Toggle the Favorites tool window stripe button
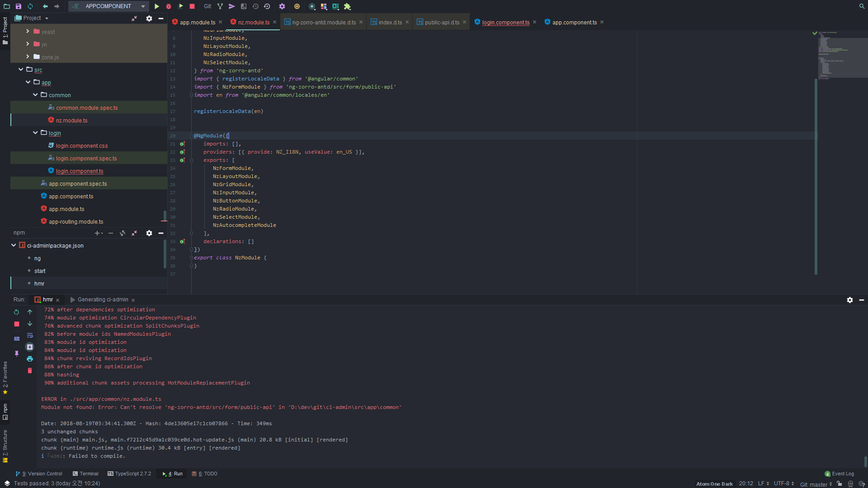Image resolution: width=868 pixels, height=488 pixels. click(x=5, y=378)
